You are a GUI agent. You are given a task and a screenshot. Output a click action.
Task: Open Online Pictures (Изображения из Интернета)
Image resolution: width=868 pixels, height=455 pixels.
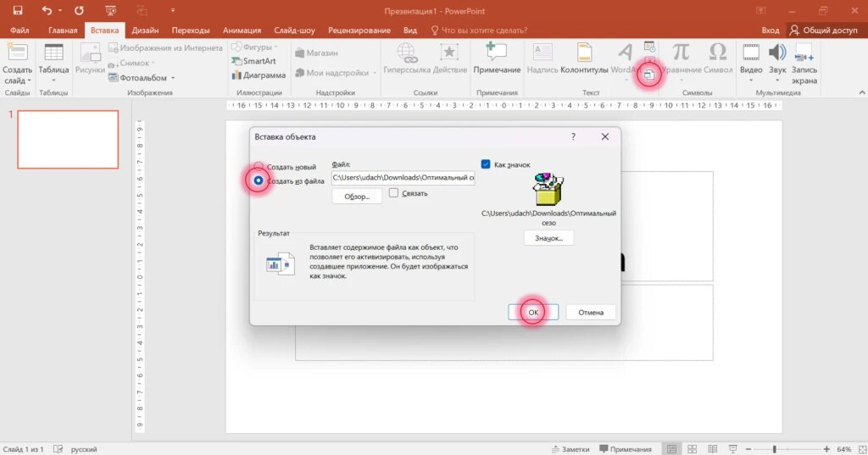[165, 48]
